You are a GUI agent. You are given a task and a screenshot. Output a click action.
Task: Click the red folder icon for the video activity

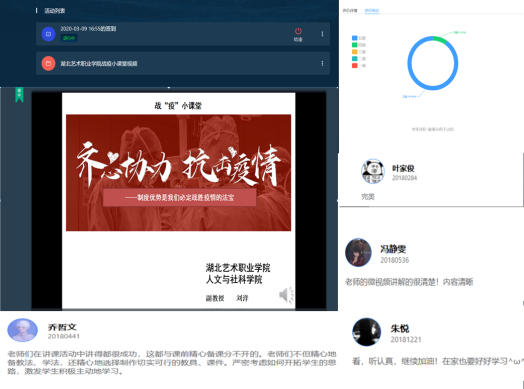pos(48,63)
